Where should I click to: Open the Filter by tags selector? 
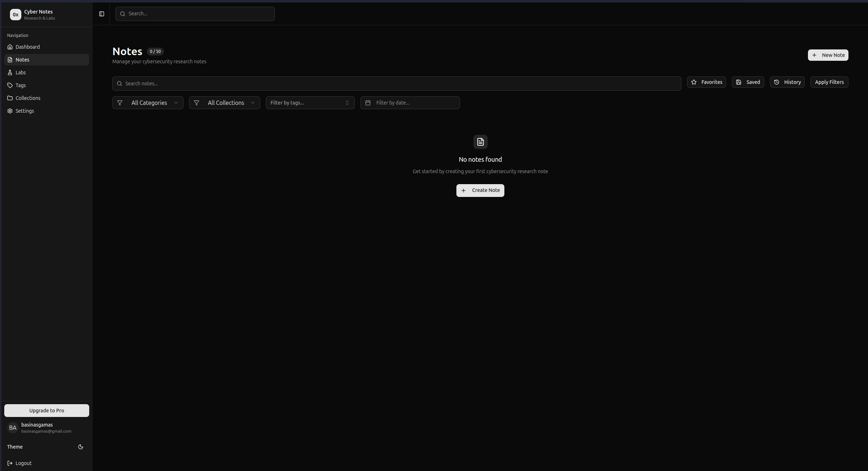point(310,102)
